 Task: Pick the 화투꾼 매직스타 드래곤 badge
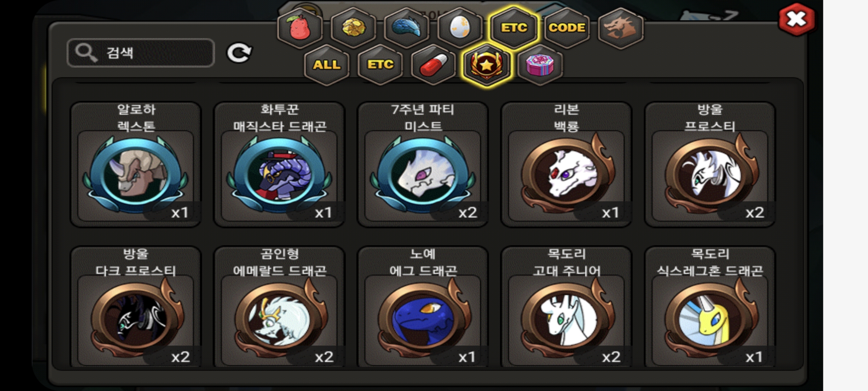pyautogui.click(x=279, y=164)
